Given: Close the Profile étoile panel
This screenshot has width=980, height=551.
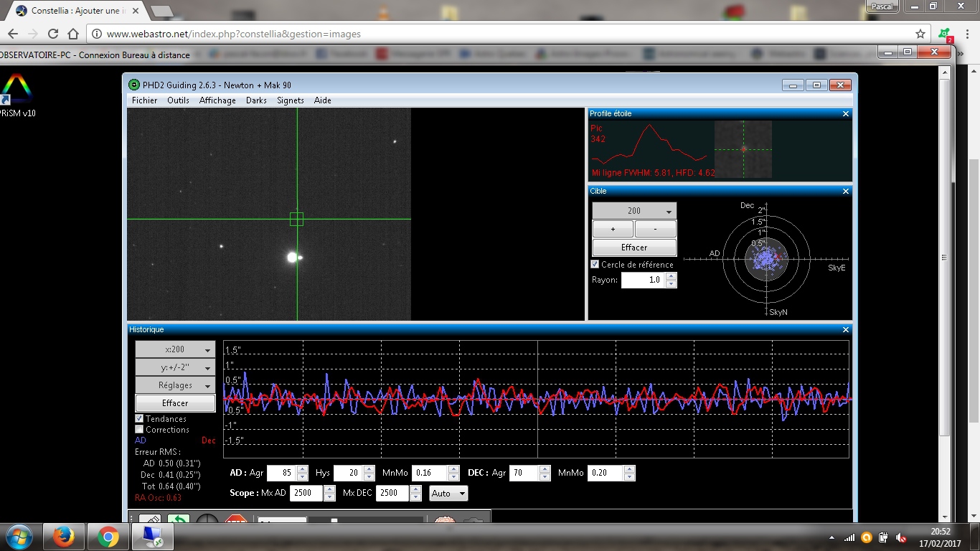Looking at the screenshot, I should point(845,114).
